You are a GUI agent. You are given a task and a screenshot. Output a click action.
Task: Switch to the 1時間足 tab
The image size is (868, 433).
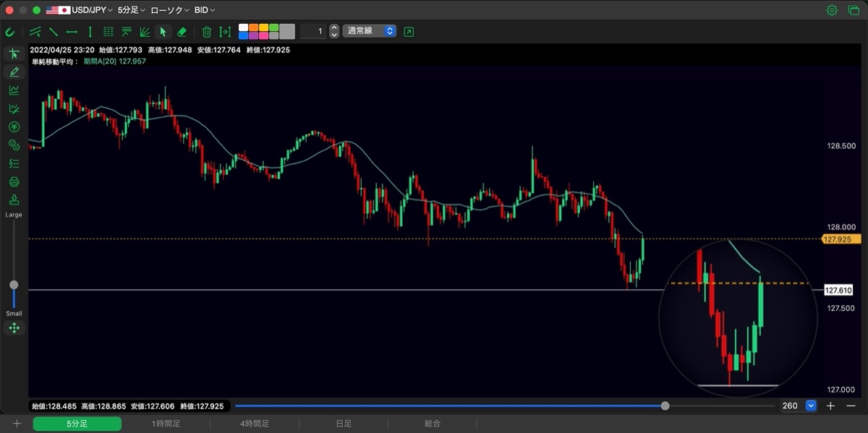(x=166, y=424)
